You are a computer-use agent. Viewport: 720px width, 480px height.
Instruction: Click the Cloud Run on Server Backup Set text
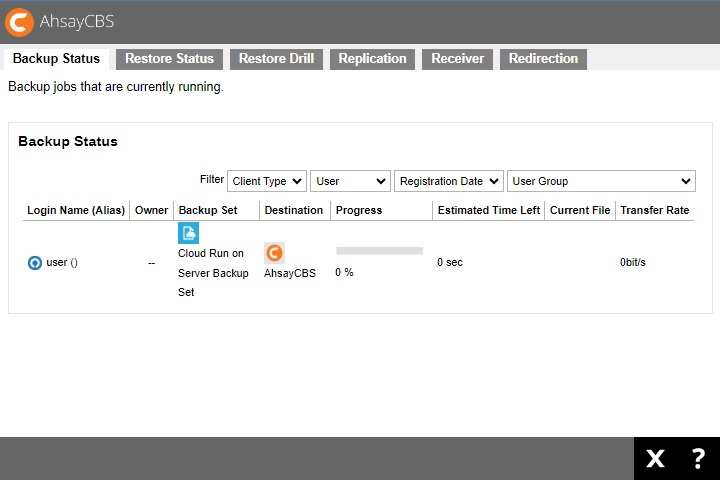click(213, 273)
